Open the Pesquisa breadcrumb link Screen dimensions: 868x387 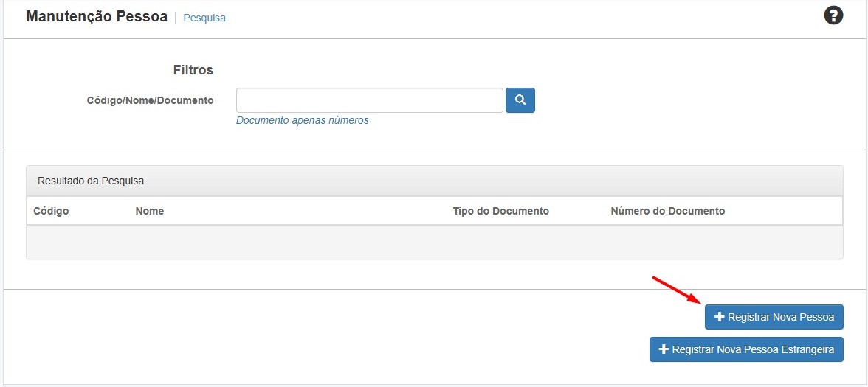tap(204, 18)
